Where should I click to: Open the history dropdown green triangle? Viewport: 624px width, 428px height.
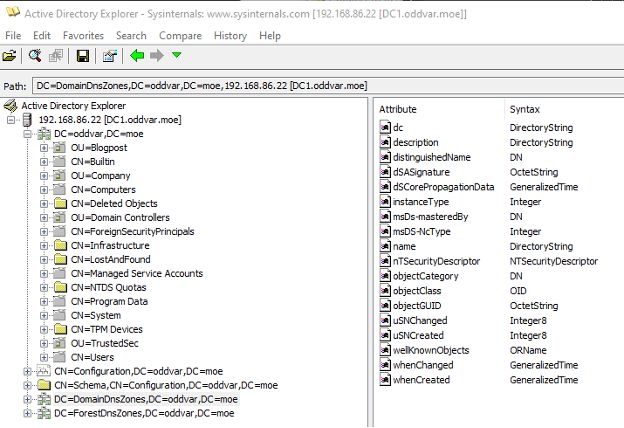click(x=177, y=55)
